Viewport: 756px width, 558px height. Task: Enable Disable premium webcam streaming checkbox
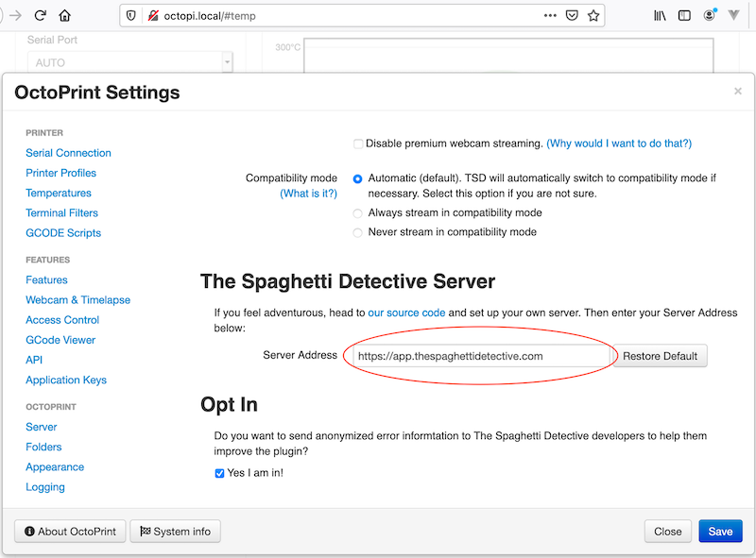[x=358, y=144]
